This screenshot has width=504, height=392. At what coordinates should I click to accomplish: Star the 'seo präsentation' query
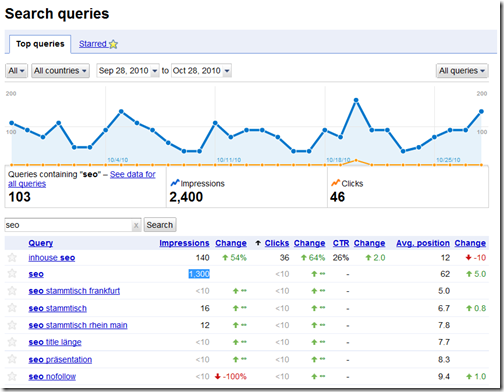[12, 359]
